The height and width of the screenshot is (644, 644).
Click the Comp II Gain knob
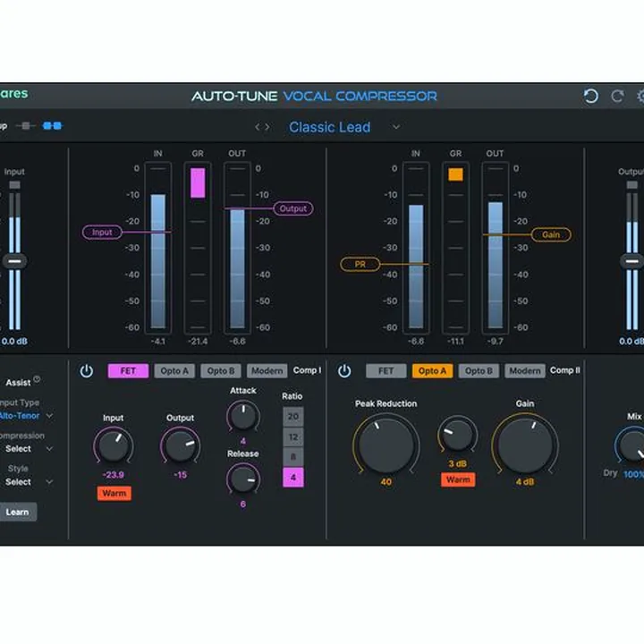[525, 445]
